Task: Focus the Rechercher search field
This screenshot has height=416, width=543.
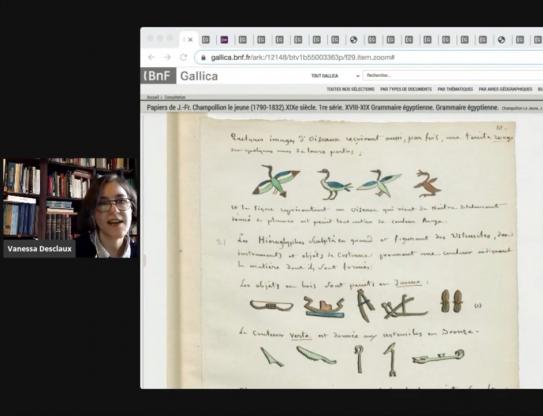Action: point(453,75)
